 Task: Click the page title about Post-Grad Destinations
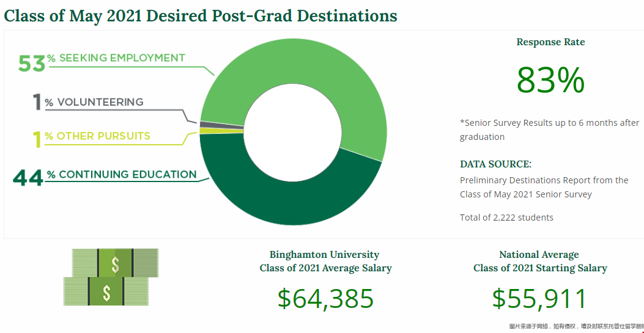click(x=201, y=16)
